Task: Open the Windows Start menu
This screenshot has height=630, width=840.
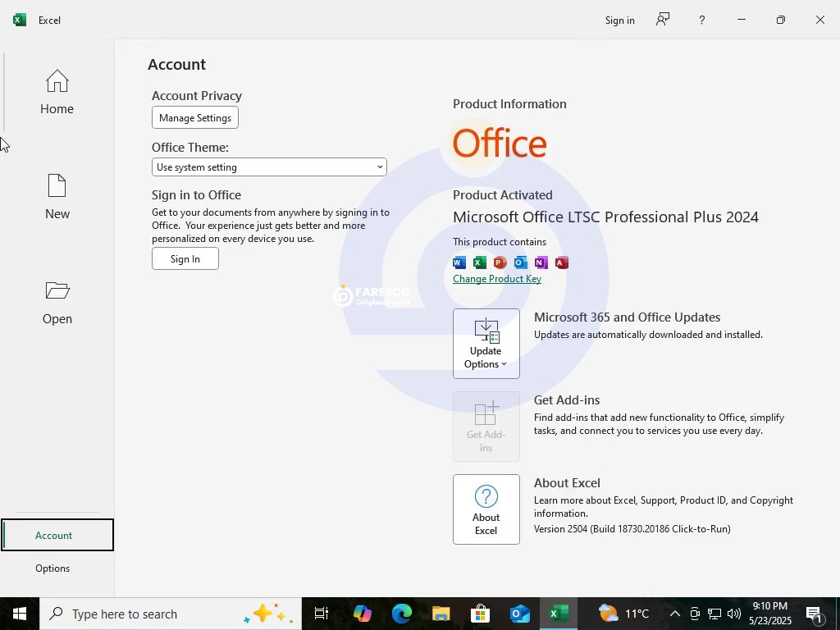Action: coord(20,614)
